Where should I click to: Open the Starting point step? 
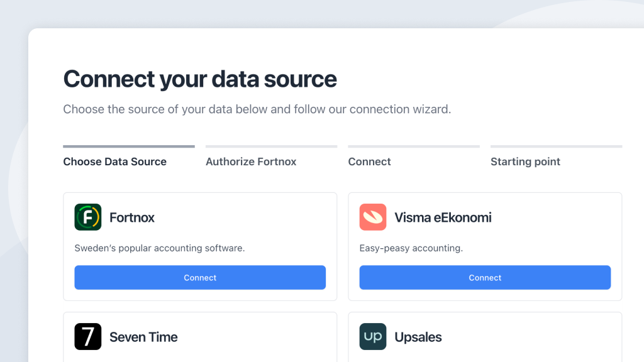point(525,162)
